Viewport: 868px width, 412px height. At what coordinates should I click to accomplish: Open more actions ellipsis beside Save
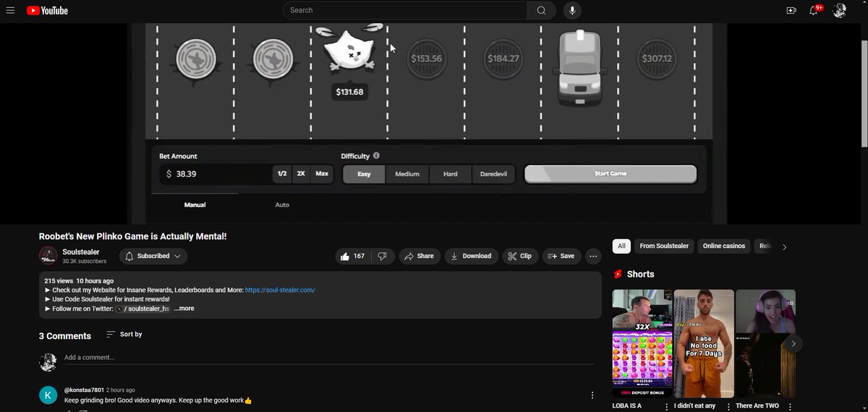click(x=593, y=256)
